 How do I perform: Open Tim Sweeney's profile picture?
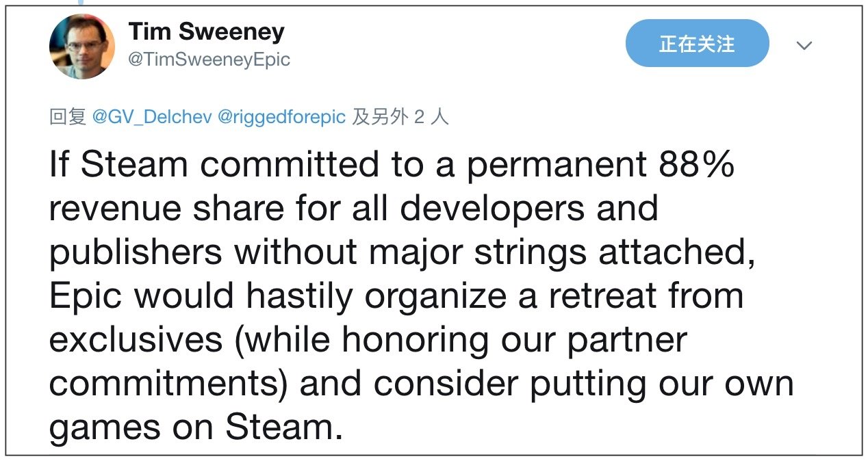[81, 47]
